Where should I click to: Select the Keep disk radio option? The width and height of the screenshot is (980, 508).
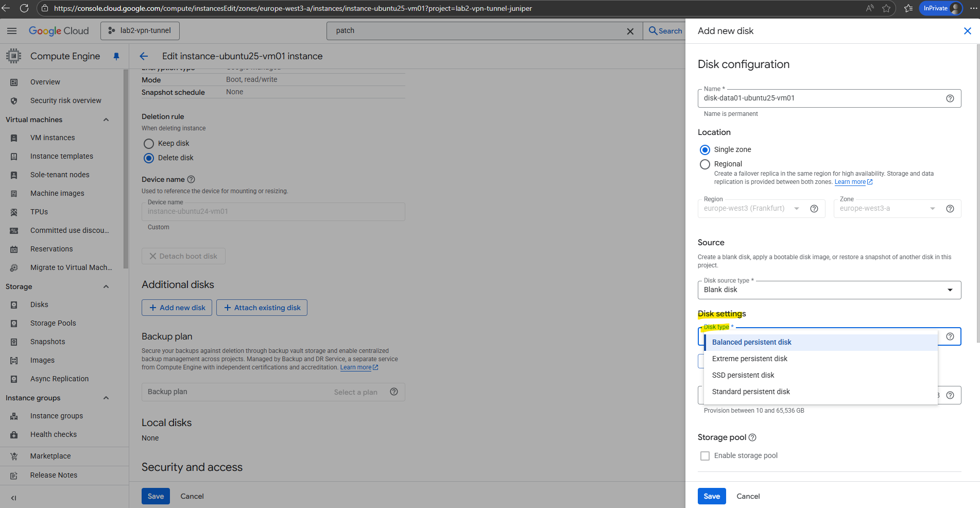pyautogui.click(x=149, y=144)
